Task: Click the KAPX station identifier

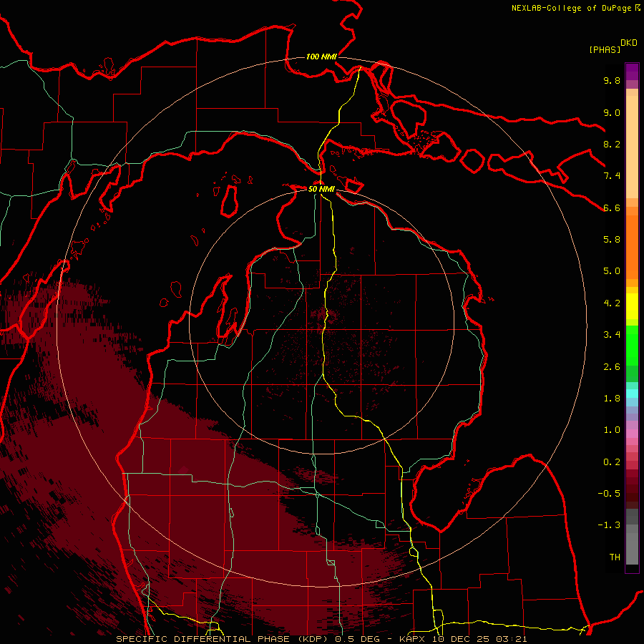Action: 414,639
